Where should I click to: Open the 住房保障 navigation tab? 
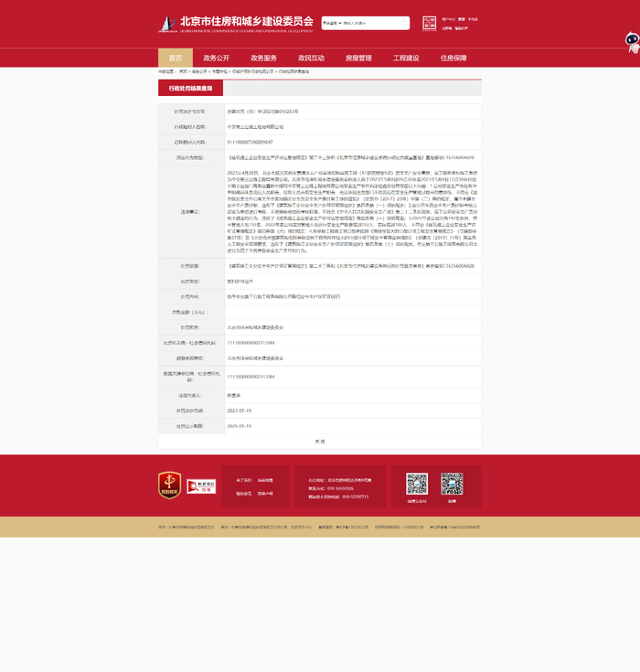(453, 58)
